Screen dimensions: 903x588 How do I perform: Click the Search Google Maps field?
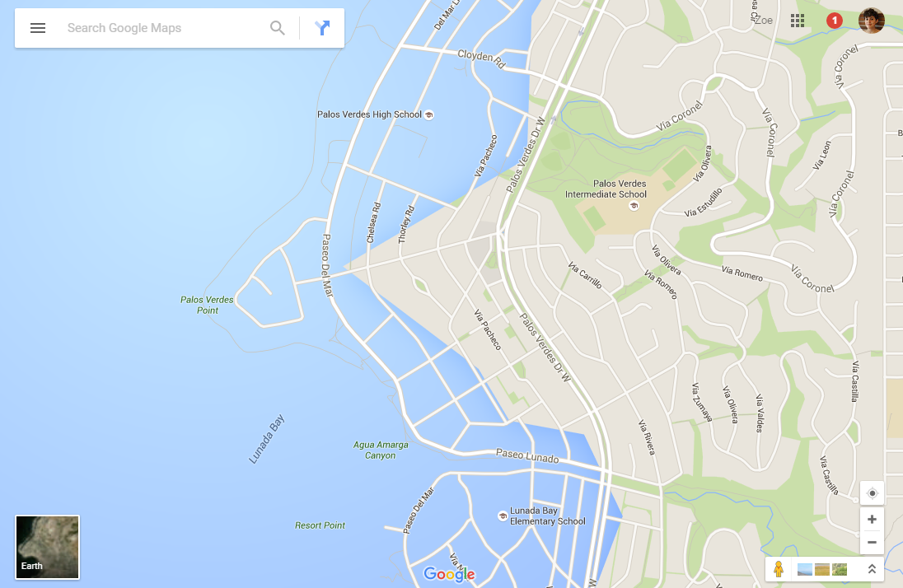pyautogui.click(x=164, y=28)
